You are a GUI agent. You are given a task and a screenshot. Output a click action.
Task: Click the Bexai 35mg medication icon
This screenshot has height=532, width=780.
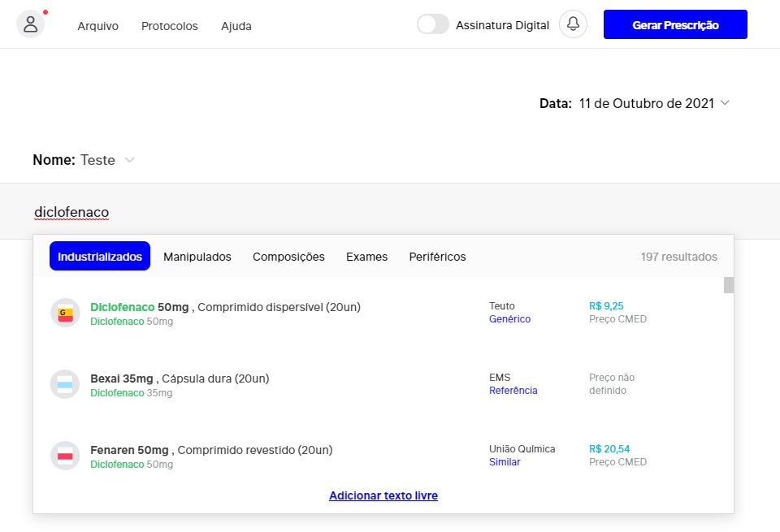pos(65,384)
